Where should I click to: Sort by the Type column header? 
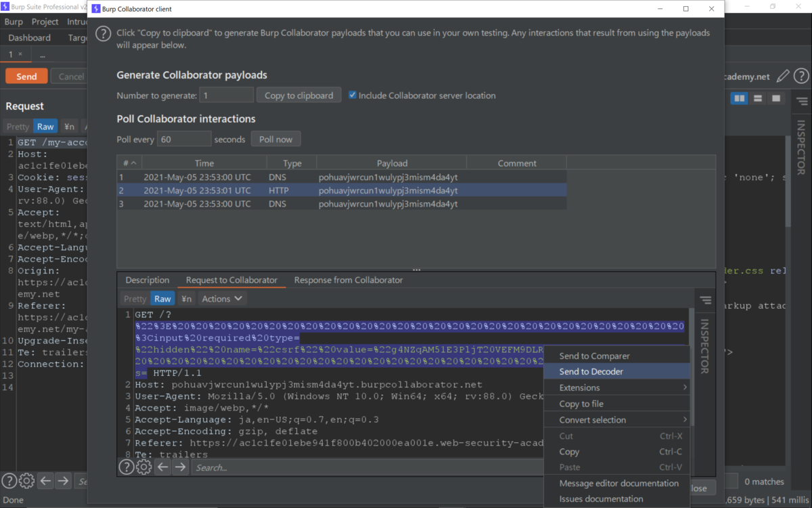point(292,163)
